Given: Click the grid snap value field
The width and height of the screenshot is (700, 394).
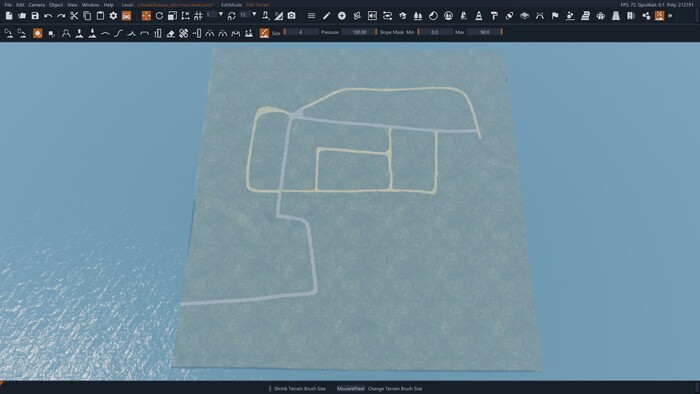Looking at the screenshot, I should 211,14.
